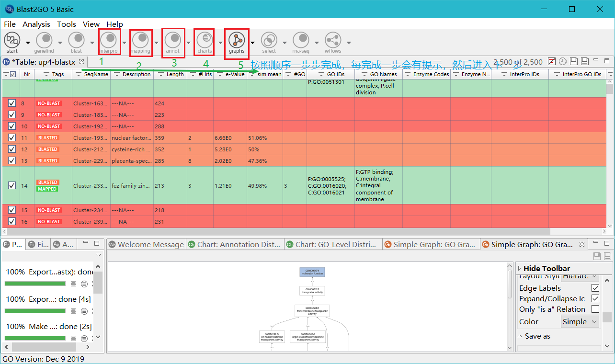615x364 pixels.
Task: Open the Analysis menu
Action: coord(36,24)
